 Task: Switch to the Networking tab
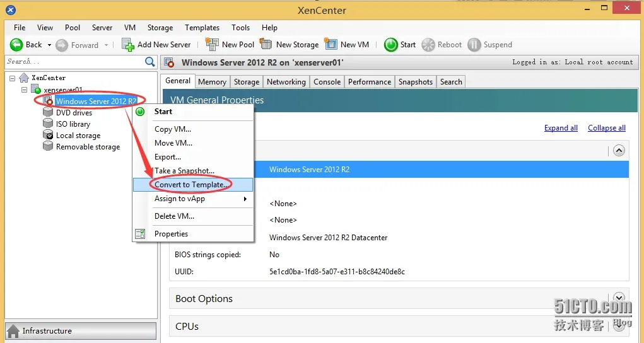(x=286, y=82)
